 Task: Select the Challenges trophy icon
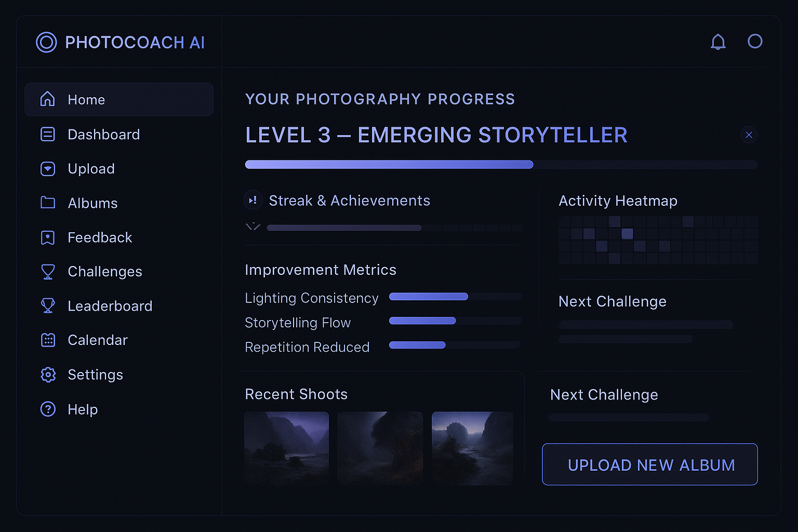[x=48, y=271]
